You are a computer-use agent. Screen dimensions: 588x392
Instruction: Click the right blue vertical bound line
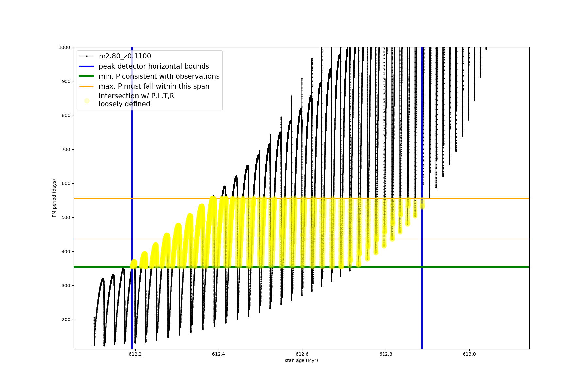(x=422, y=310)
